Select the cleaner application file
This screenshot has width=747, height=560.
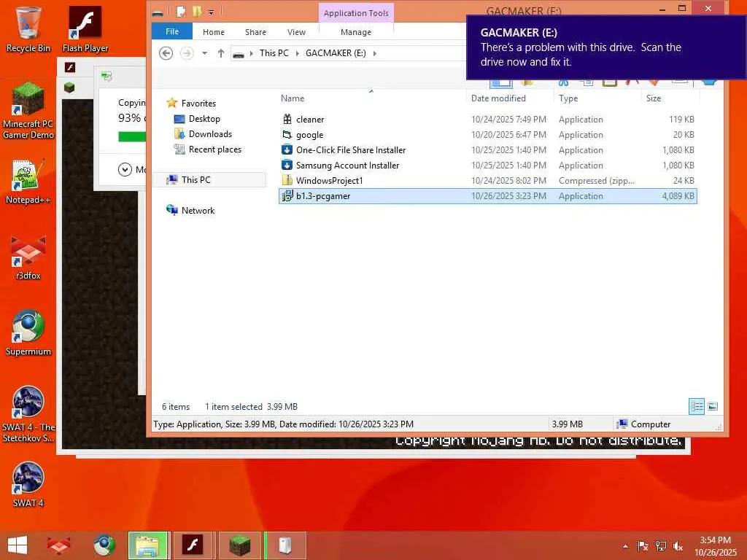point(488,119)
